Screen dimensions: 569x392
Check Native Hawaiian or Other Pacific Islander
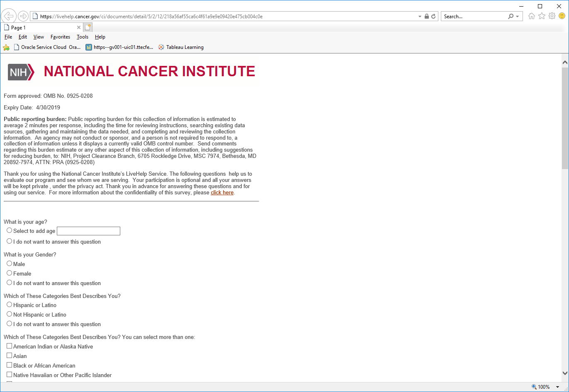coord(10,375)
